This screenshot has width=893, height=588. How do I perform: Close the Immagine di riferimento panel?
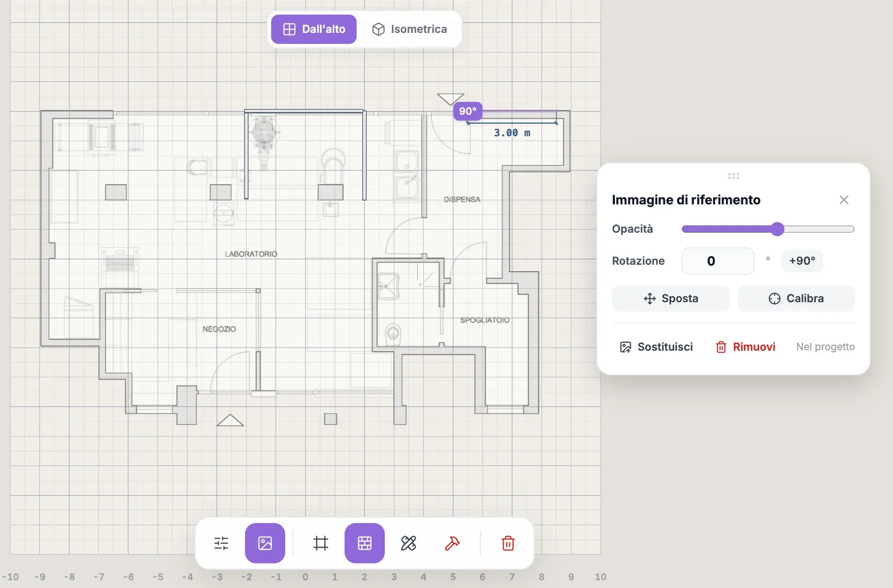pyautogui.click(x=844, y=199)
